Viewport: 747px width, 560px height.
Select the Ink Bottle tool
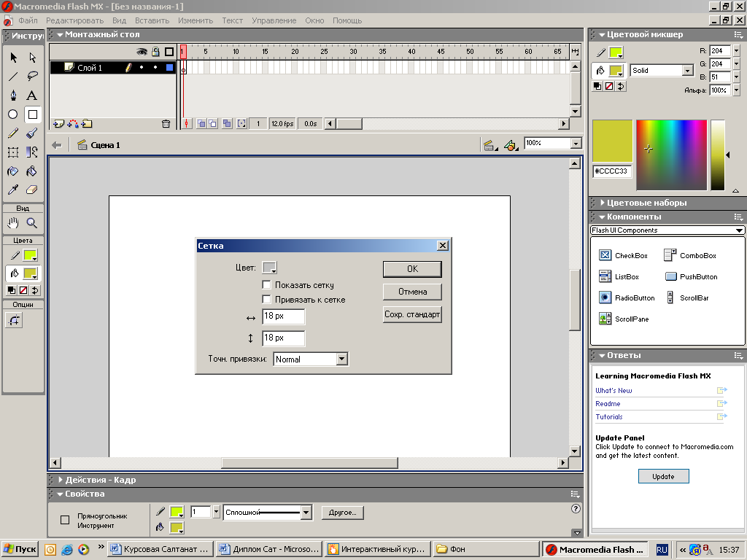click(13, 171)
